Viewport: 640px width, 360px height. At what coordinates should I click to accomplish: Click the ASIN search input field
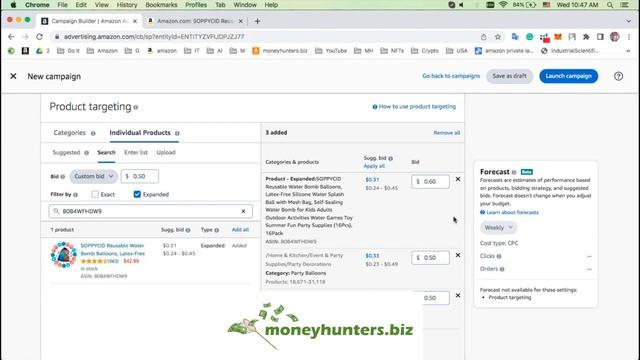pos(150,211)
